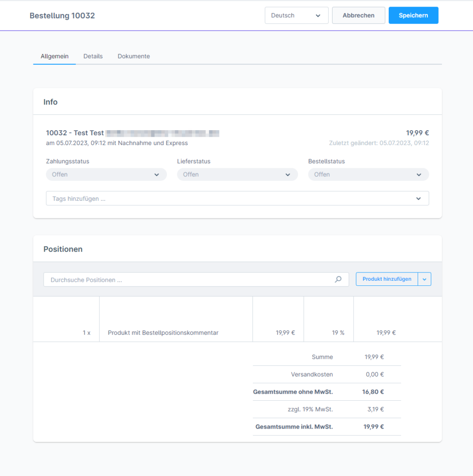Expand the Bestellstatus dropdown

pos(368,174)
